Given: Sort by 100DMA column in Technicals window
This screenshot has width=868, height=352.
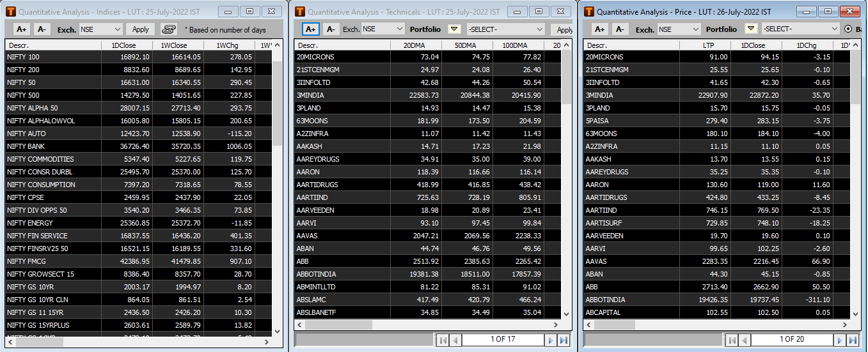Looking at the screenshot, I should 518,45.
